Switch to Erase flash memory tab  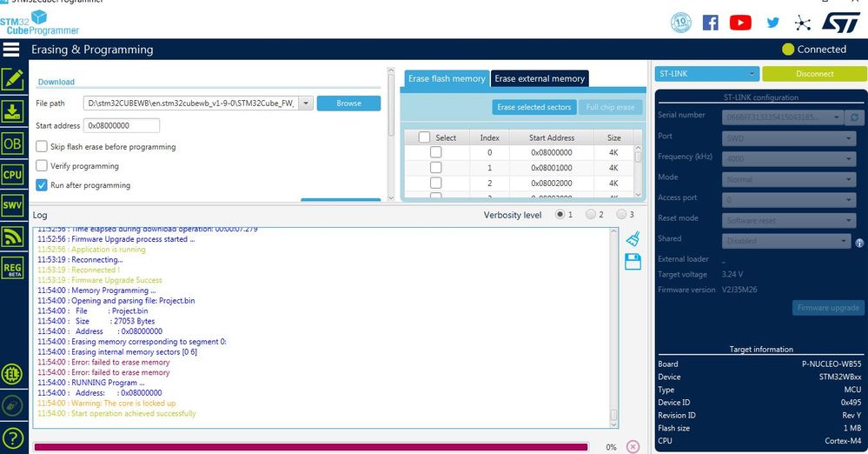[x=447, y=79]
